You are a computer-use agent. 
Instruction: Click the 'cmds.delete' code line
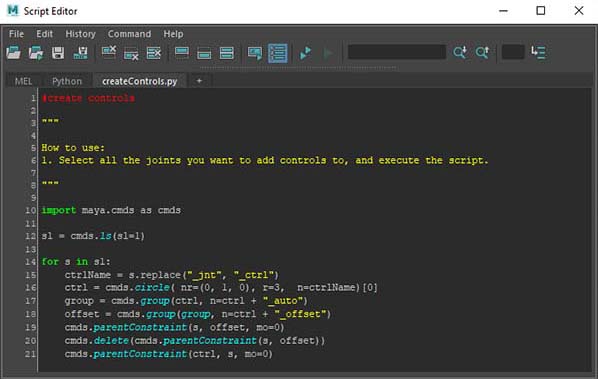pos(195,340)
